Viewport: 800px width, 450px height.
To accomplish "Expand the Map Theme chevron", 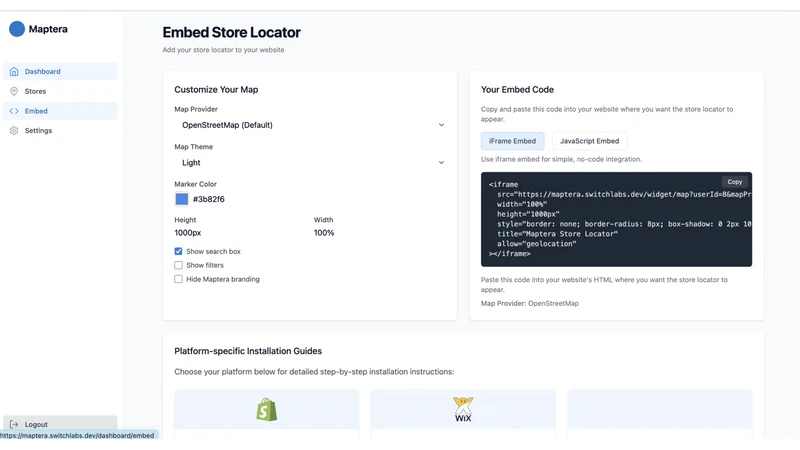I will [441, 163].
